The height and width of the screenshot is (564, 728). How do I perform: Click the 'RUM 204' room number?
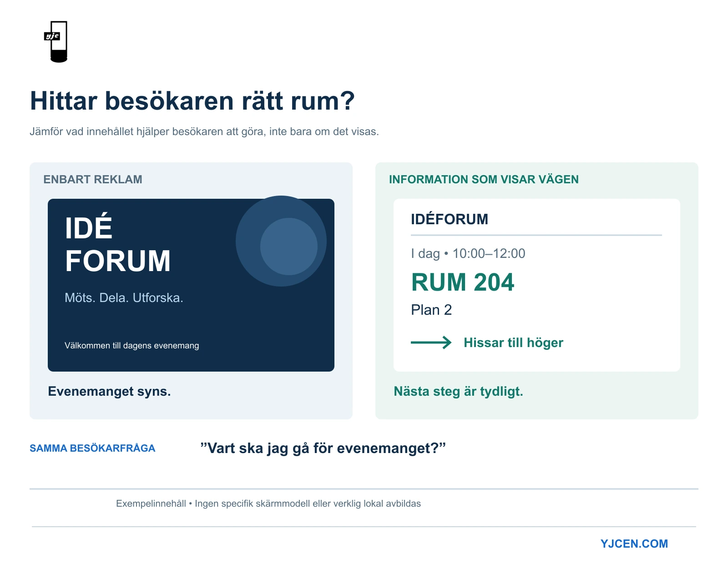463,282
